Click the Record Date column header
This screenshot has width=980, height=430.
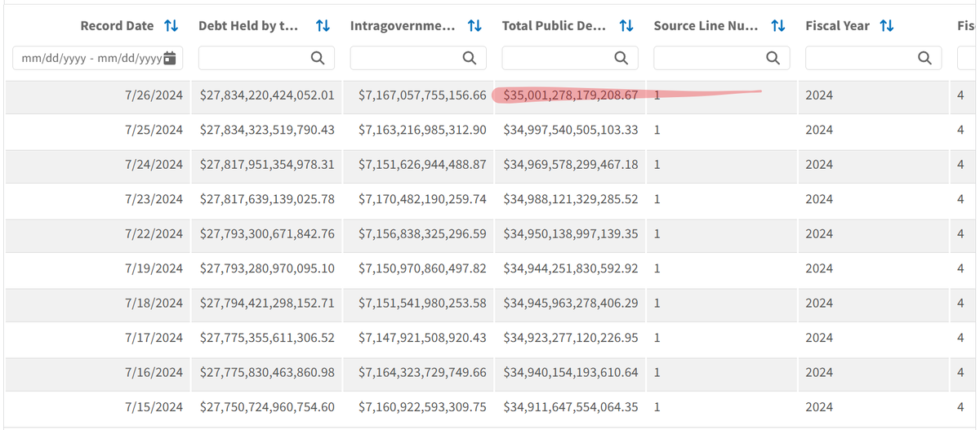pos(117,26)
